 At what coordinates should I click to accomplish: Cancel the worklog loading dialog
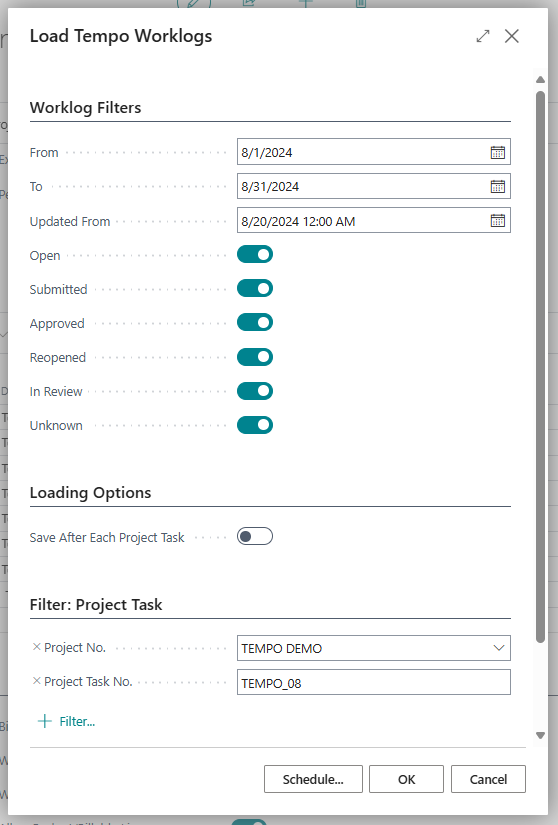(489, 779)
